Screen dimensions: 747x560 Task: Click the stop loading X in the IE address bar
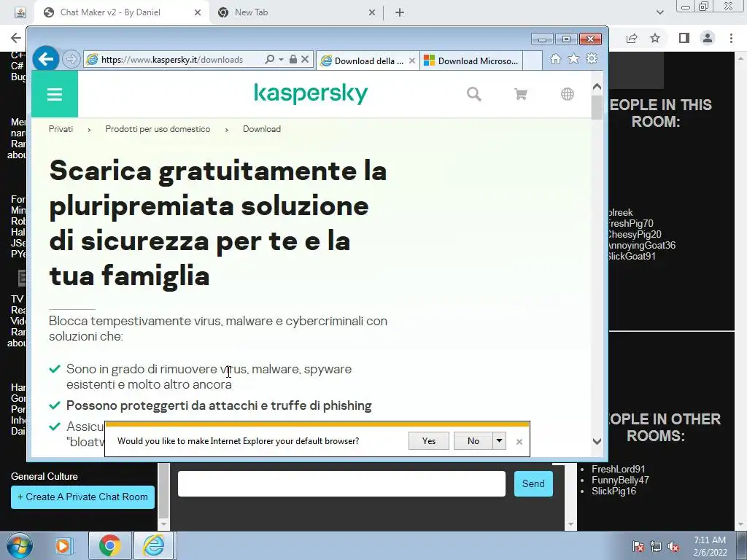tap(305, 60)
